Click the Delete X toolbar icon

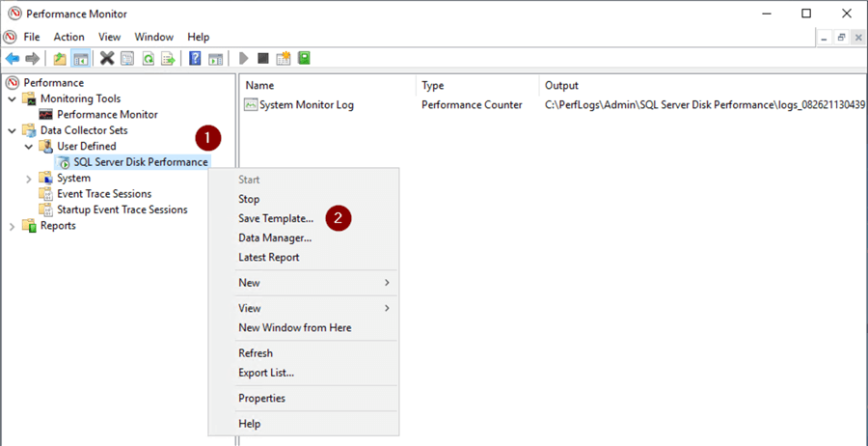tap(107, 58)
